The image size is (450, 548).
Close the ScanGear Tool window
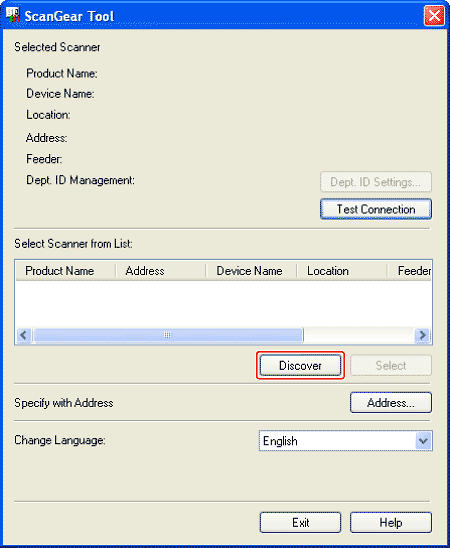pos(434,16)
